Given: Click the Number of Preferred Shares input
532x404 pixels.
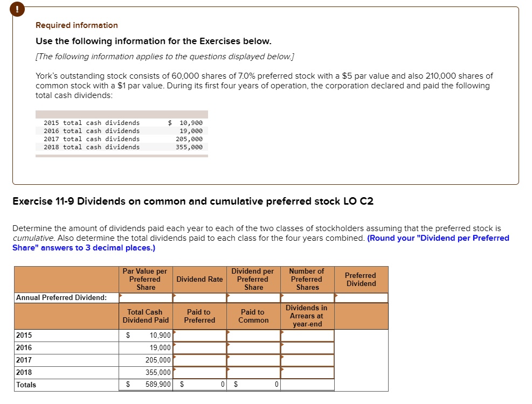Looking at the screenshot, I should (x=307, y=297).
